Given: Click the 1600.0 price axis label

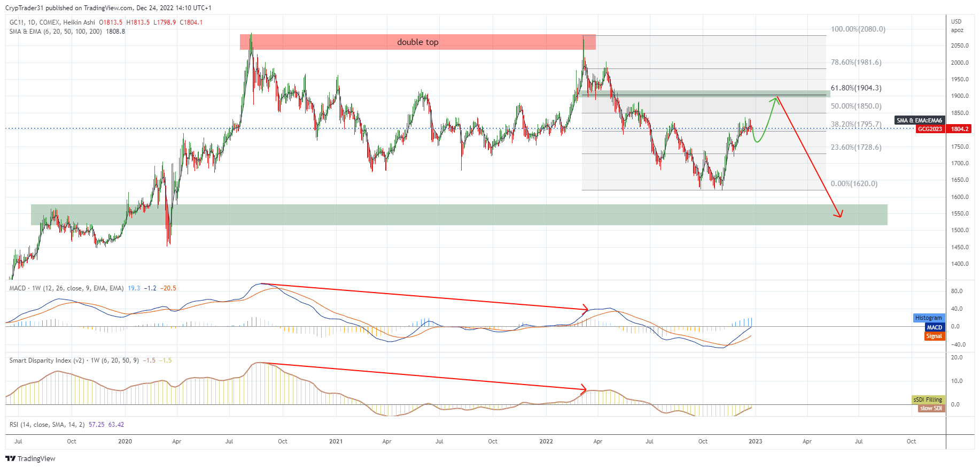Looking at the screenshot, I should pos(960,197).
